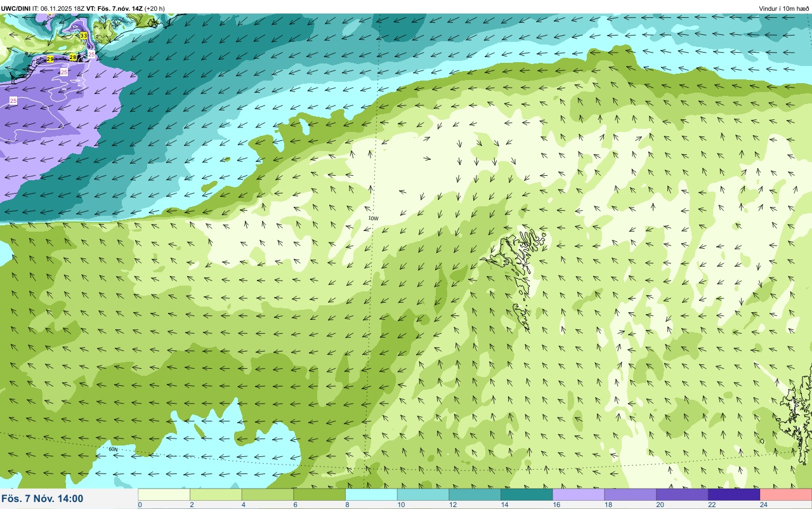Click the '22' tick on the legend scale
The width and height of the screenshot is (812, 509).
pos(711,505)
